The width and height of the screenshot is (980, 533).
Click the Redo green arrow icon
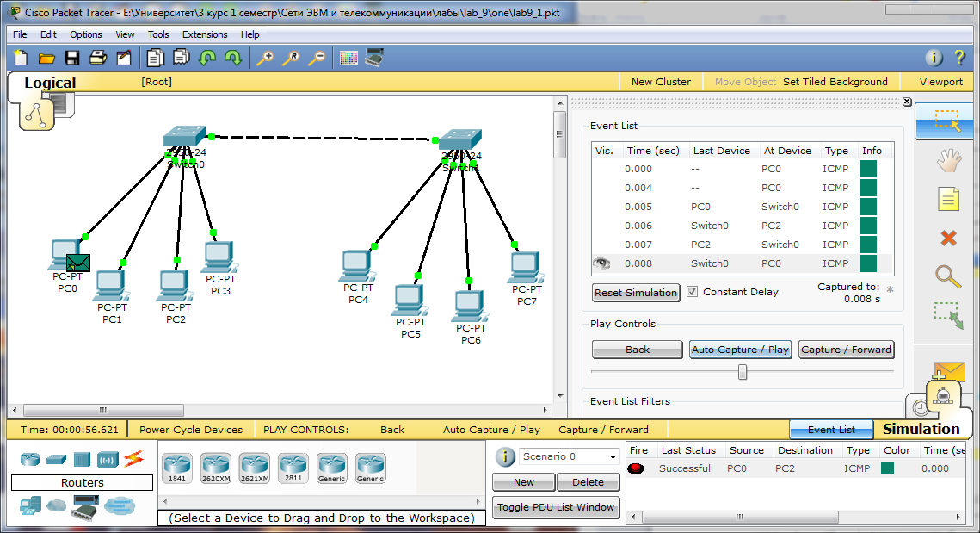coord(233,59)
